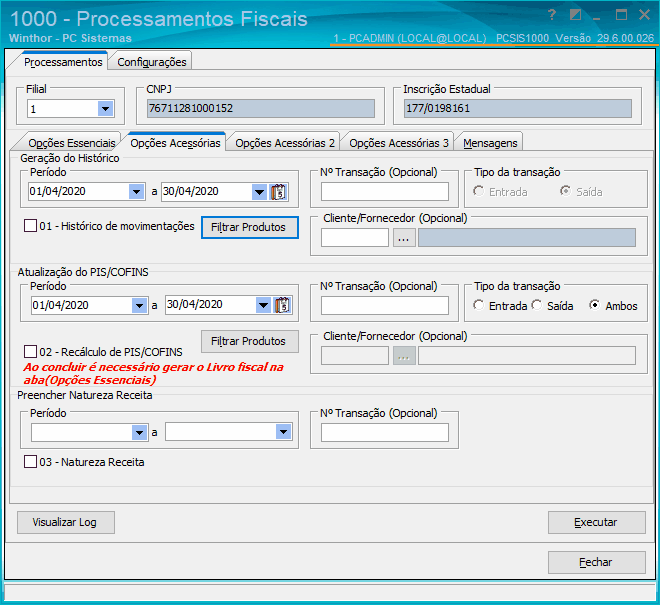The height and width of the screenshot is (605, 660).
Task: Click Nº Transação field in Preencher Natureza Receita
Action: 385,432
